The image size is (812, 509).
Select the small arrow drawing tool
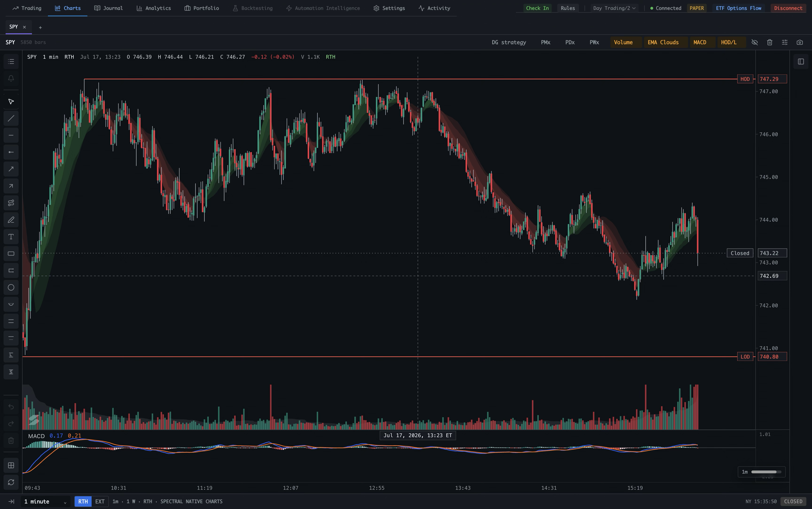click(x=11, y=186)
